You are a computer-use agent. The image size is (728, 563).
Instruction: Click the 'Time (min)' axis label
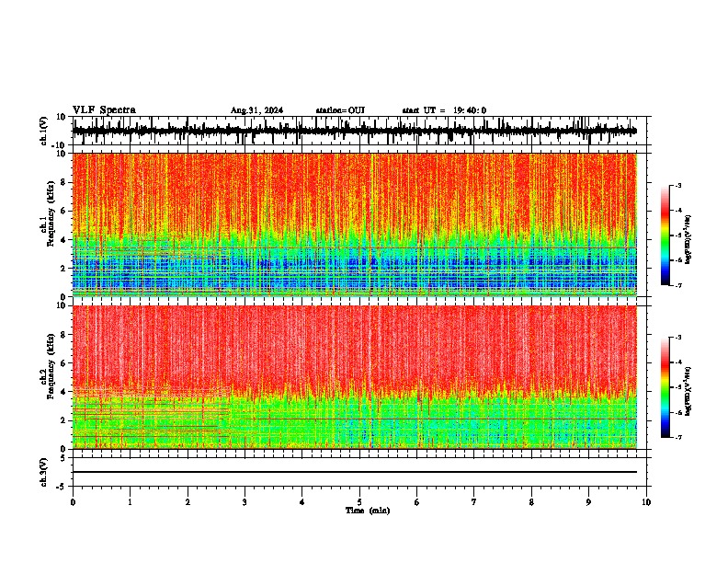(x=368, y=511)
